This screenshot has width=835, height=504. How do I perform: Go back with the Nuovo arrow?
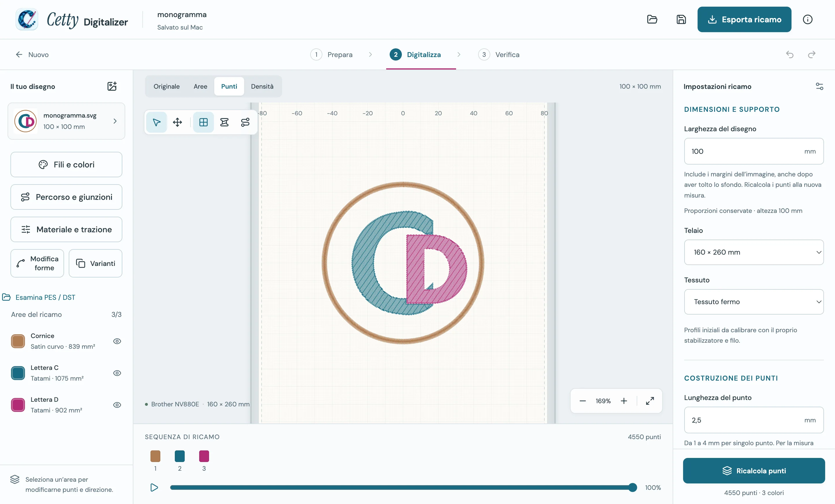32,54
